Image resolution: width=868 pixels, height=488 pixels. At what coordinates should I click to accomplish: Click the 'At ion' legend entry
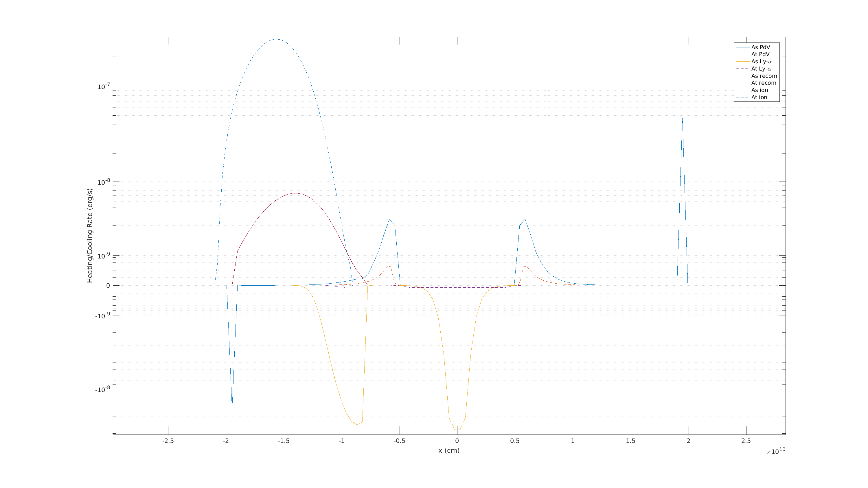(755, 97)
